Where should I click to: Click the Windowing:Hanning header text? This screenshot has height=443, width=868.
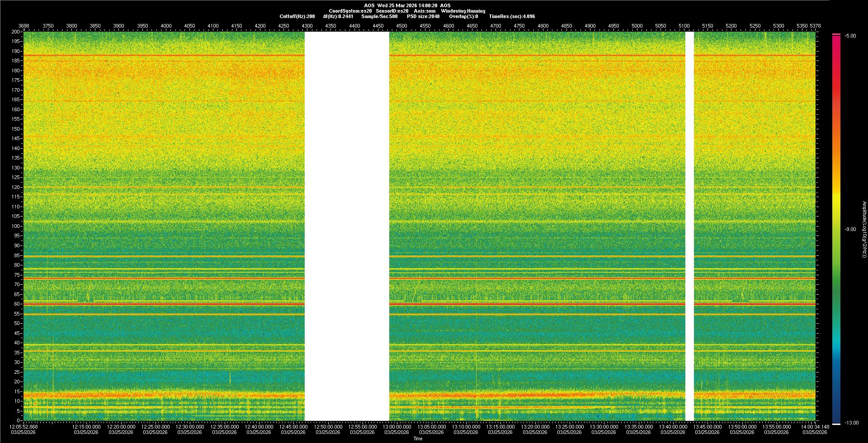pos(463,11)
